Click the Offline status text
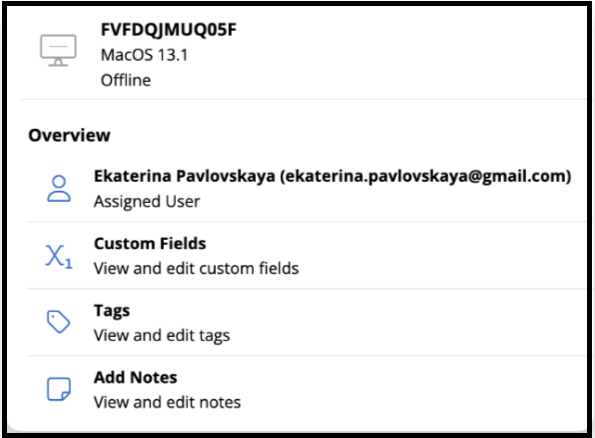The image size is (595, 438). (126, 80)
